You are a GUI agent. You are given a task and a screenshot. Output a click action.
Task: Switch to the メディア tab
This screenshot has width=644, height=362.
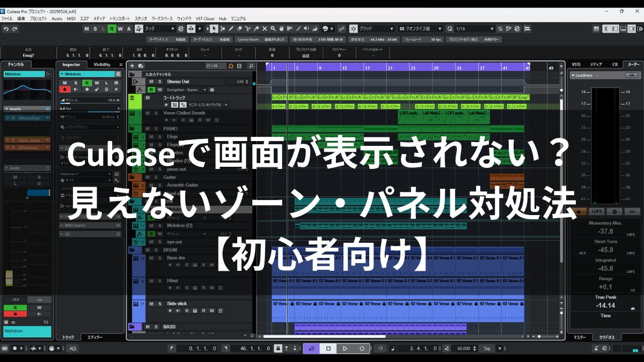point(596,64)
